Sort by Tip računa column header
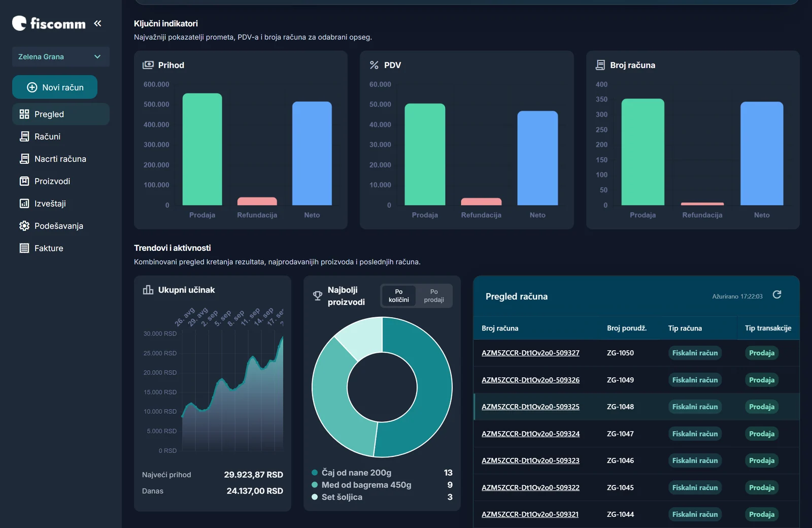 (685, 328)
